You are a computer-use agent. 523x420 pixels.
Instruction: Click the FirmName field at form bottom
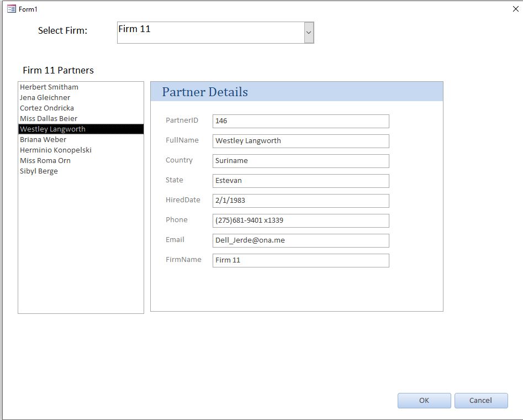point(301,260)
